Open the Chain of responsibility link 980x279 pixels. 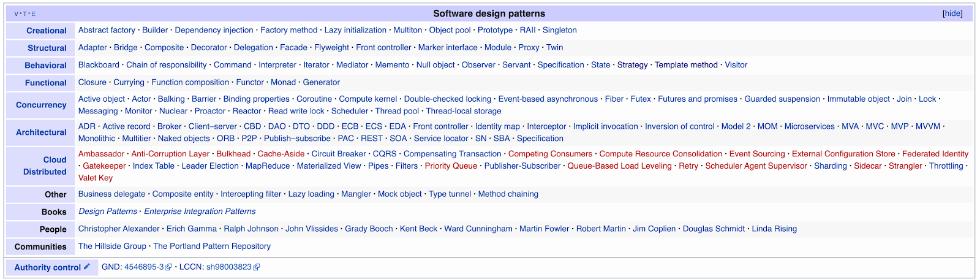166,65
